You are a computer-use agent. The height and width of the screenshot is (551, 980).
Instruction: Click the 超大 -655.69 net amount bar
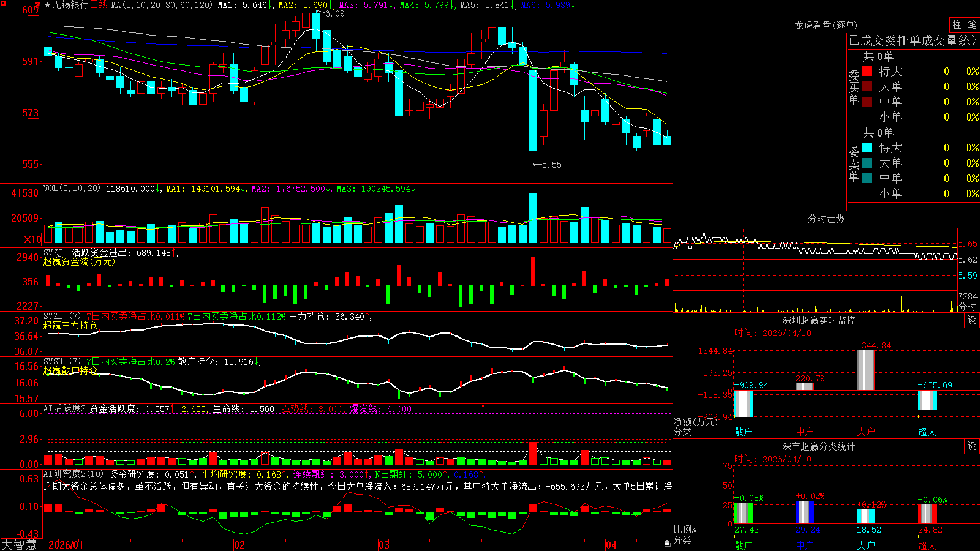(x=927, y=400)
